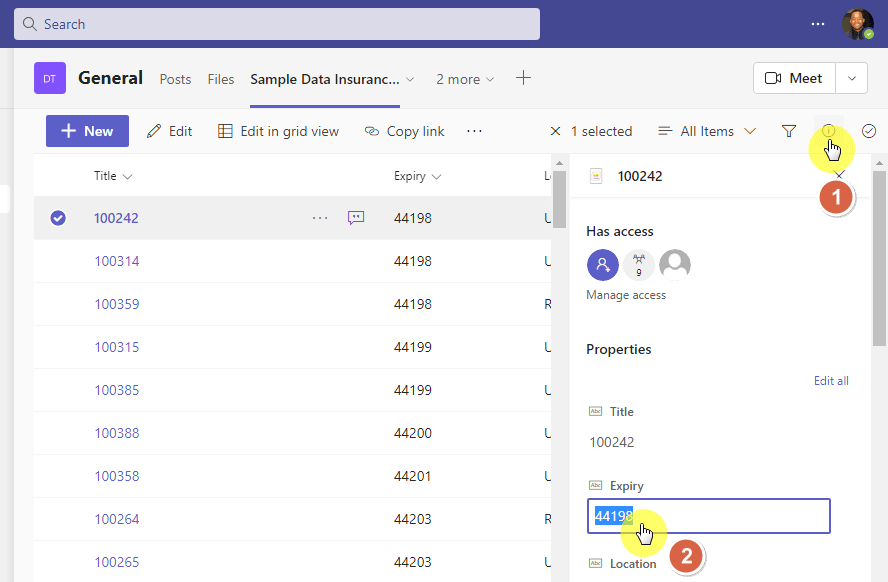Screen dimensions: 888x582
Task: Click Expiry value 44201 for row 100358
Action: (x=413, y=476)
